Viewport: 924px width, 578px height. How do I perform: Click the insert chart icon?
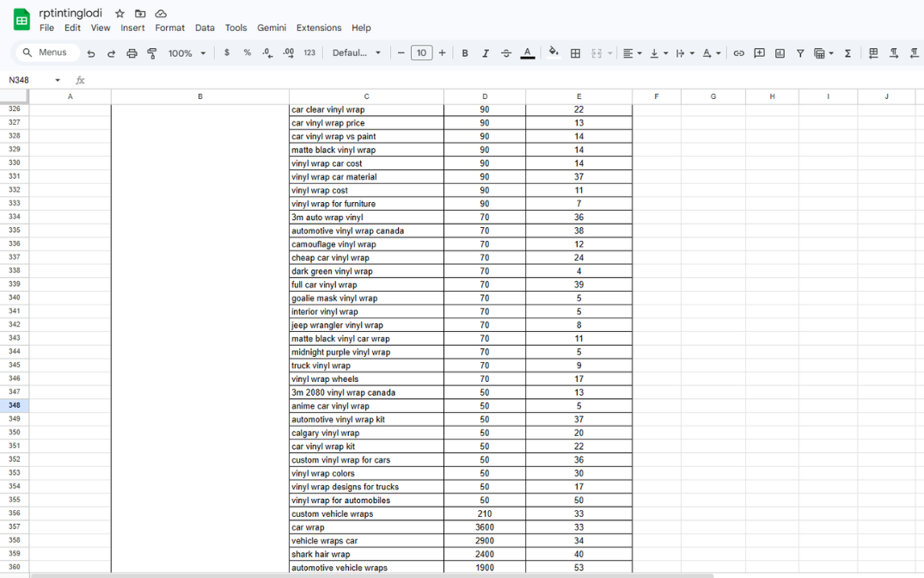(780, 53)
